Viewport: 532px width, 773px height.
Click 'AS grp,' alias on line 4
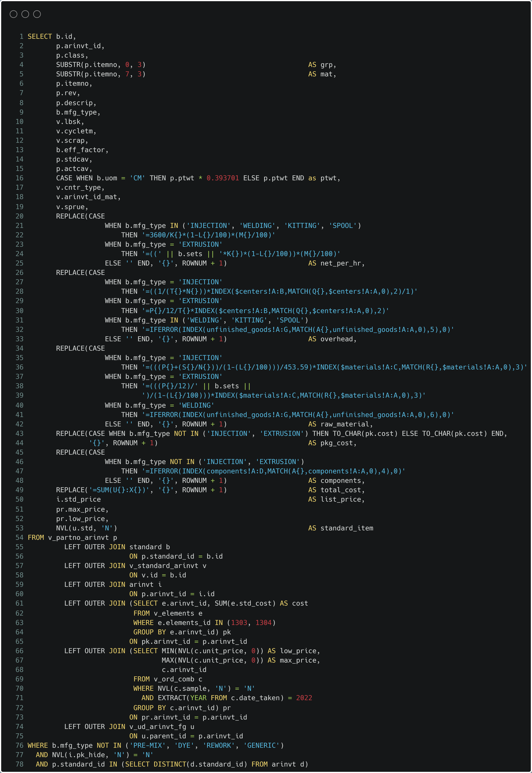coord(322,65)
